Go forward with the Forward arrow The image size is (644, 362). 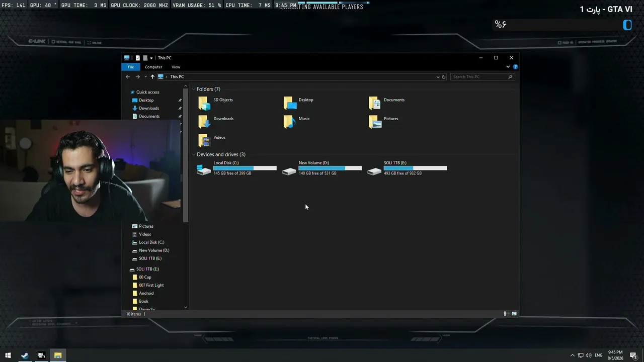click(137, 77)
